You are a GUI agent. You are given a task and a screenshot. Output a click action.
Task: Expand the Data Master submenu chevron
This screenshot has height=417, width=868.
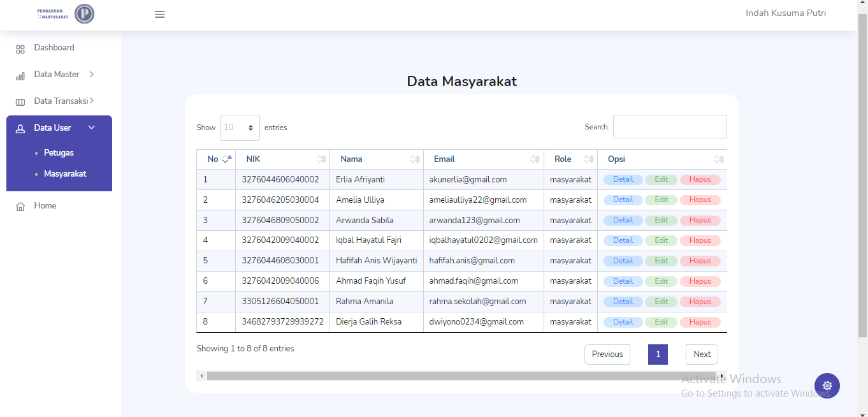92,75
